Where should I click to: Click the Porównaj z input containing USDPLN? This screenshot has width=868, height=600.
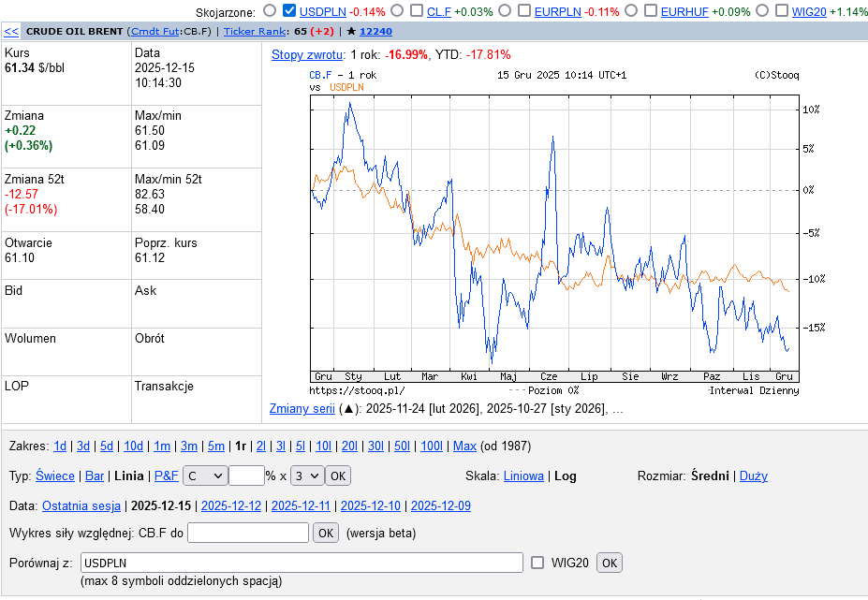301,563
